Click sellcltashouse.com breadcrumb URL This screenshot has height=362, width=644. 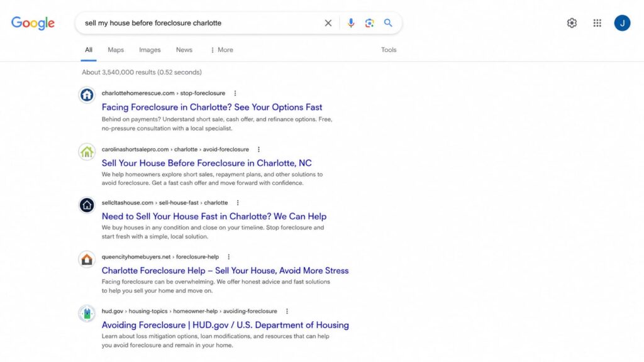165,203
